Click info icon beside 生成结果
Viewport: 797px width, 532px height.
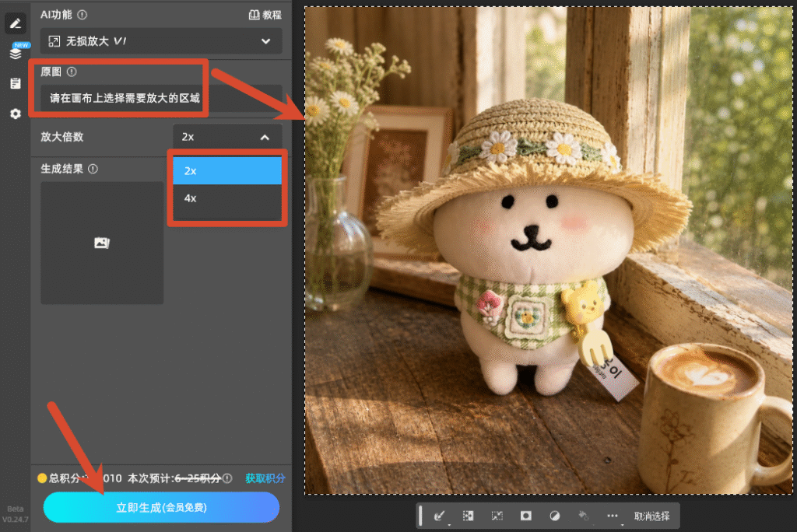coord(93,169)
